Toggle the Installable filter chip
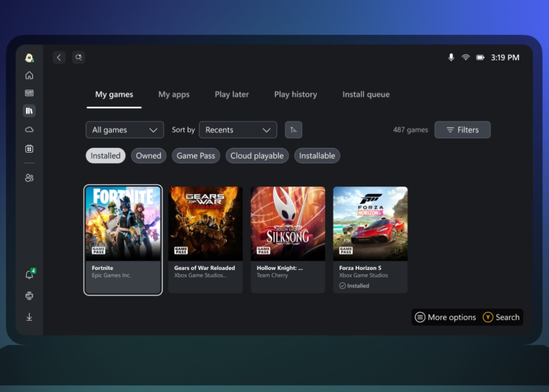Image resolution: width=549 pixels, height=392 pixels. (317, 155)
